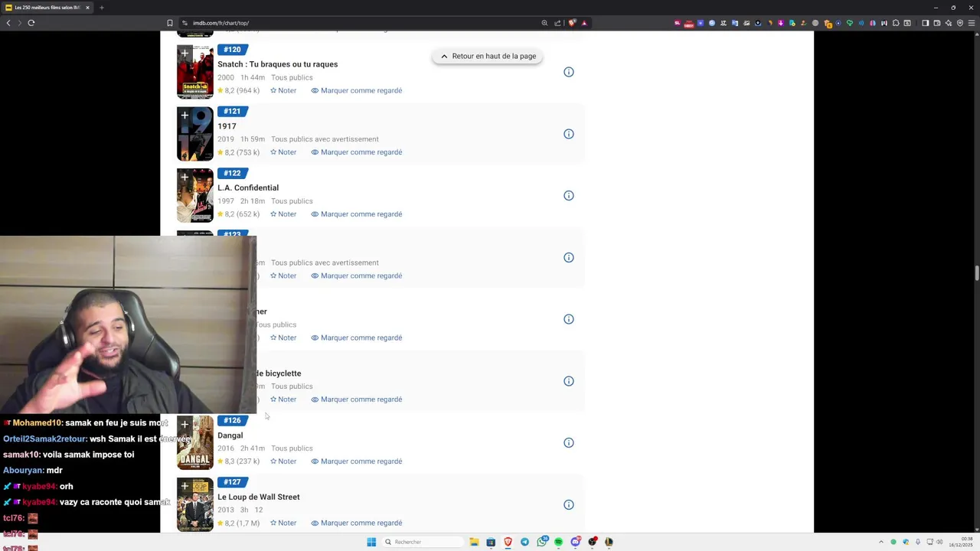Reload the IMDb page
This screenshot has height=551, width=980.
pyautogui.click(x=31, y=23)
